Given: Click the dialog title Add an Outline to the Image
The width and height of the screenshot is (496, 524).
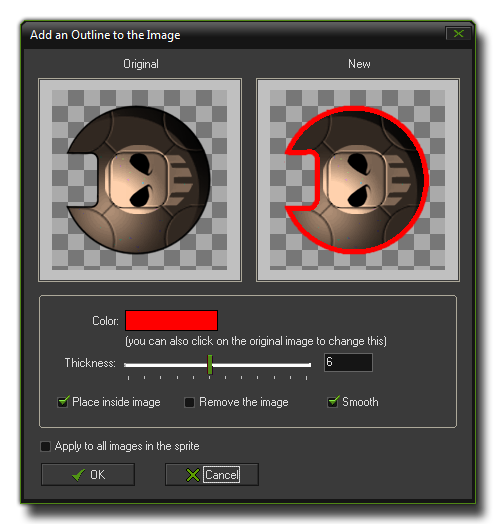Looking at the screenshot, I should point(105,35).
